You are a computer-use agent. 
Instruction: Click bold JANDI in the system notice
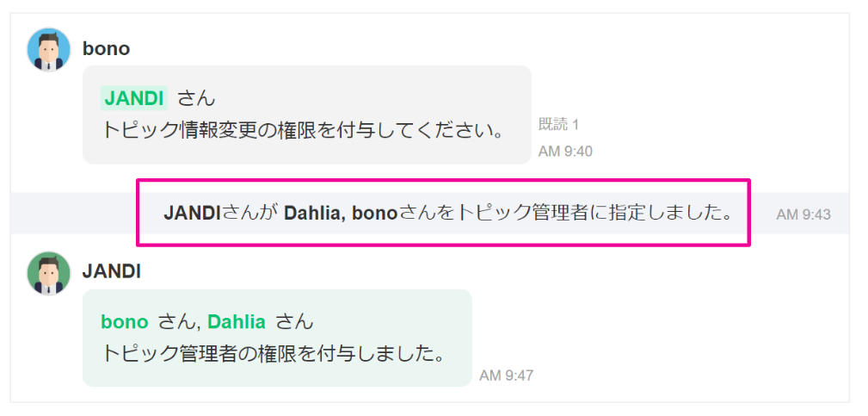click(193, 213)
